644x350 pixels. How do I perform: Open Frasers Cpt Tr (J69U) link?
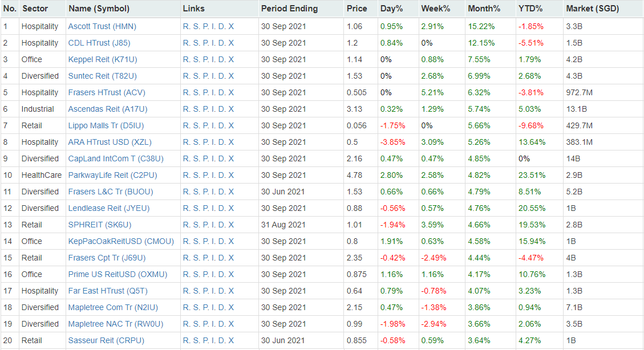tap(107, 258)
